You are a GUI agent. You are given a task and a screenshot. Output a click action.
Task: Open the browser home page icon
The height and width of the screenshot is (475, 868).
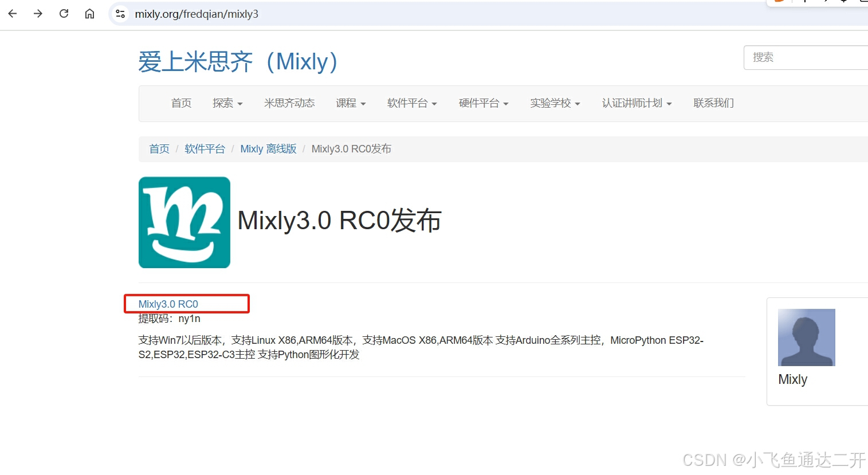click(x=89, y=14)
